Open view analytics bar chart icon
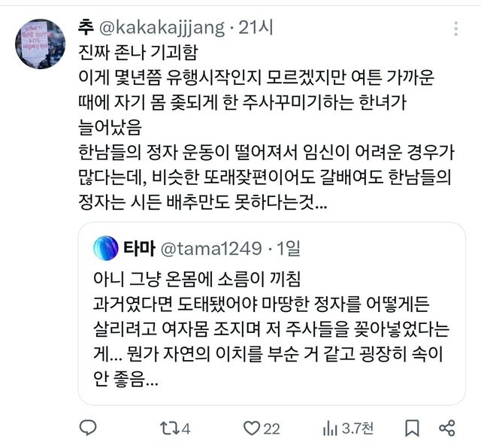This screenshot has height=448, width=481. (329, 428)
